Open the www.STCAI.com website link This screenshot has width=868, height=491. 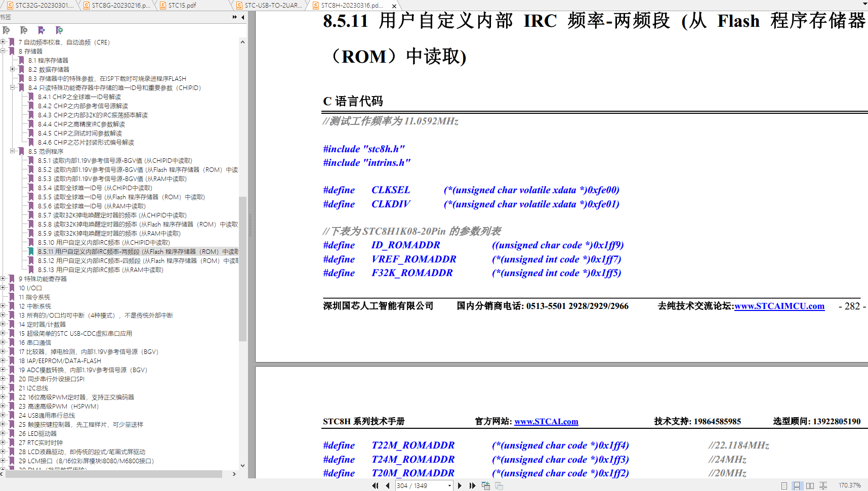pos(546,422)
